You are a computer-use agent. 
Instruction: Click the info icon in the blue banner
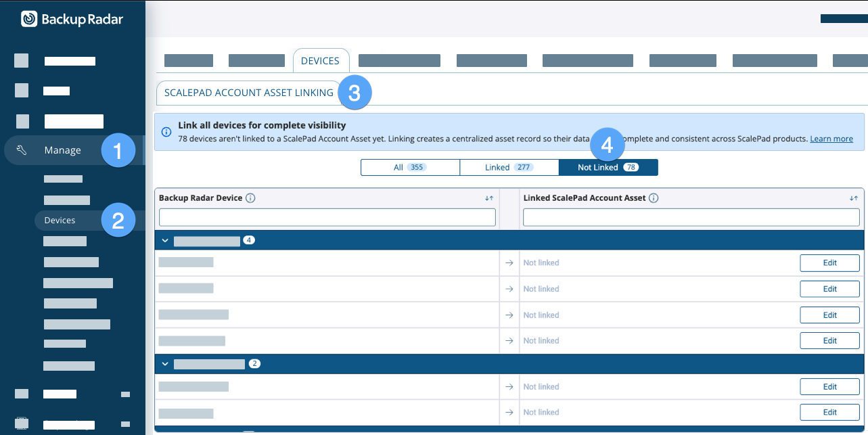tap(166, 132)
